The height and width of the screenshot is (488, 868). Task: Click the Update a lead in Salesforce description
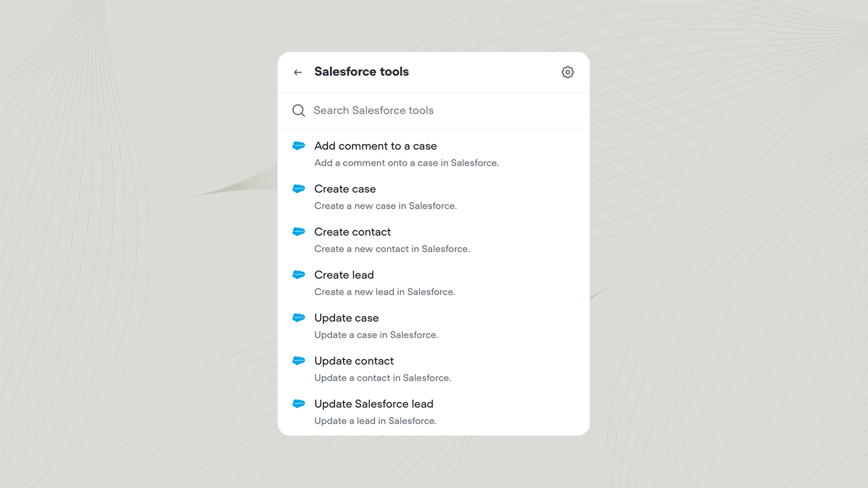click(376, 421)
